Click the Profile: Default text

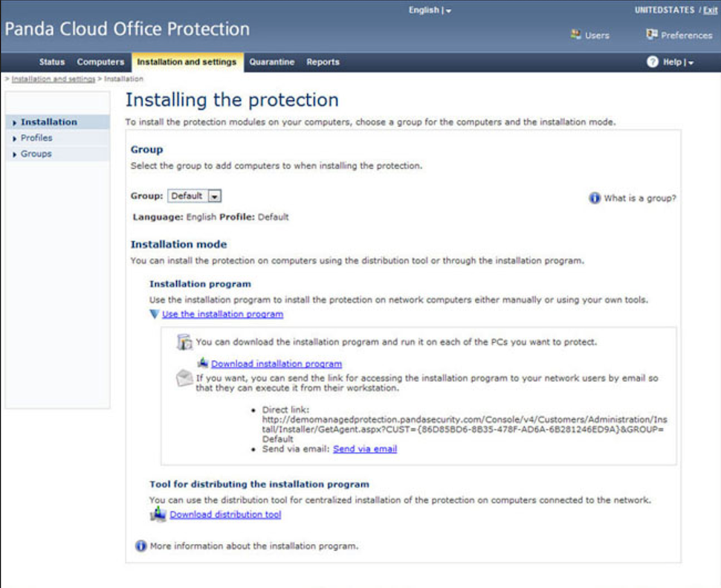point(254,217)
